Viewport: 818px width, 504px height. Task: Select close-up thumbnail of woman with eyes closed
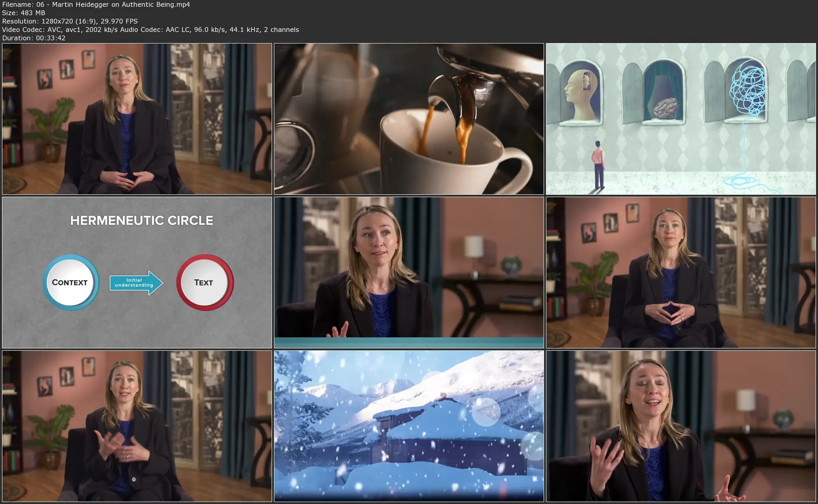tap(681, 426)
